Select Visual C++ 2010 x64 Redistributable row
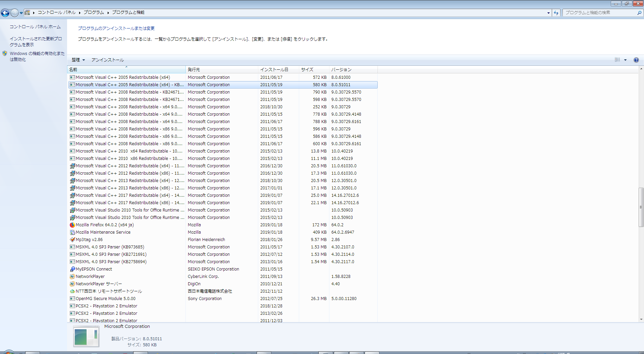Image resolution: width=644 pixels, height=354 pixels. (x=223, y=151)
